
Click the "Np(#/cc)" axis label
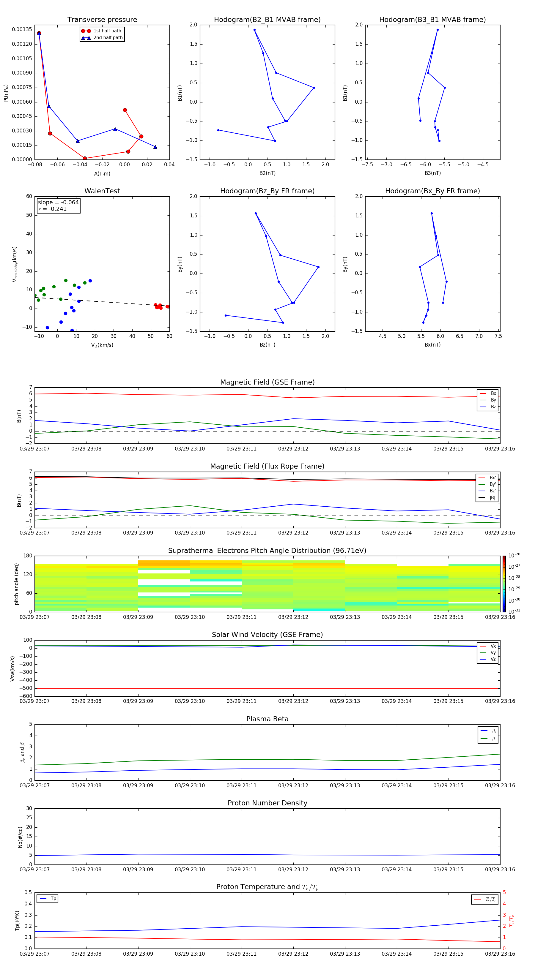(20, 837)
